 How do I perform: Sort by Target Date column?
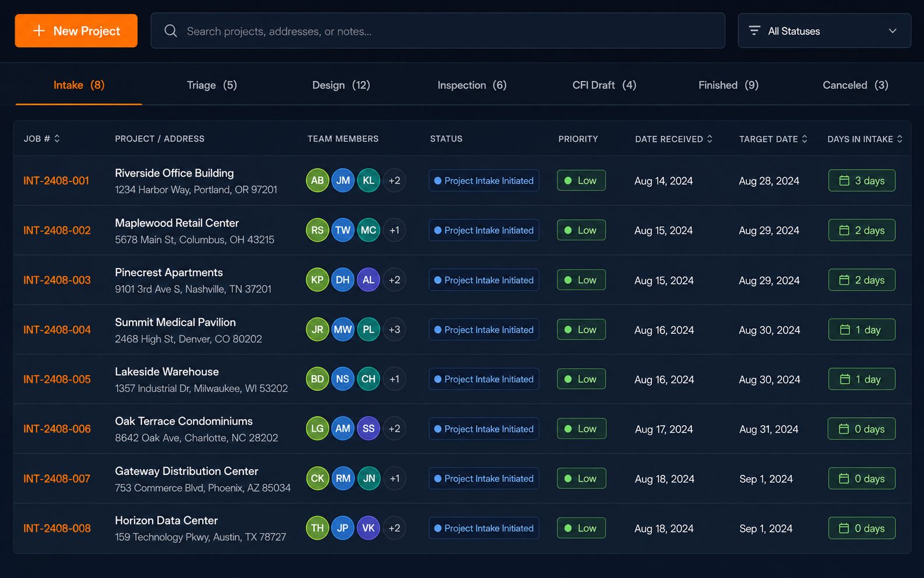[x=805, y=139]
